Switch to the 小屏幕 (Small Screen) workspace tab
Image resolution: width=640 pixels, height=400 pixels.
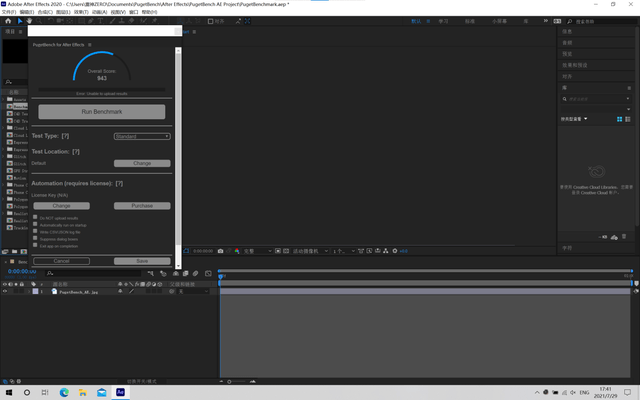(499, 21)
